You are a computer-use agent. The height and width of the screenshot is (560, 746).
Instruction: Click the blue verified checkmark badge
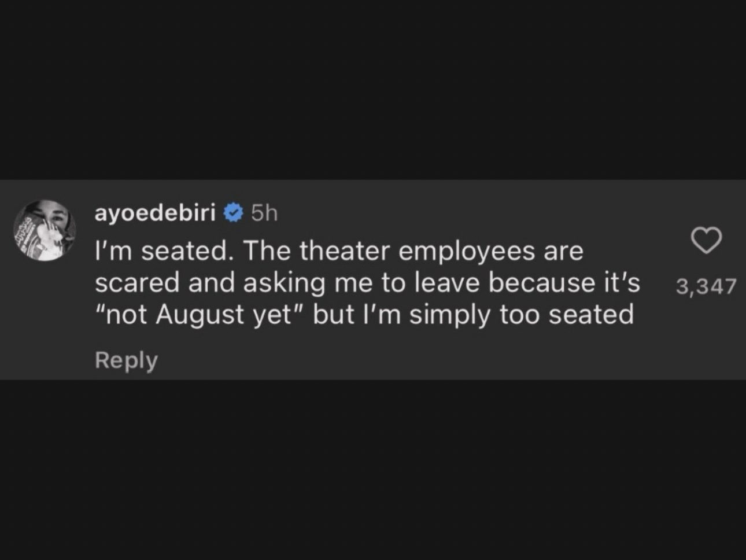coord(233,213)
